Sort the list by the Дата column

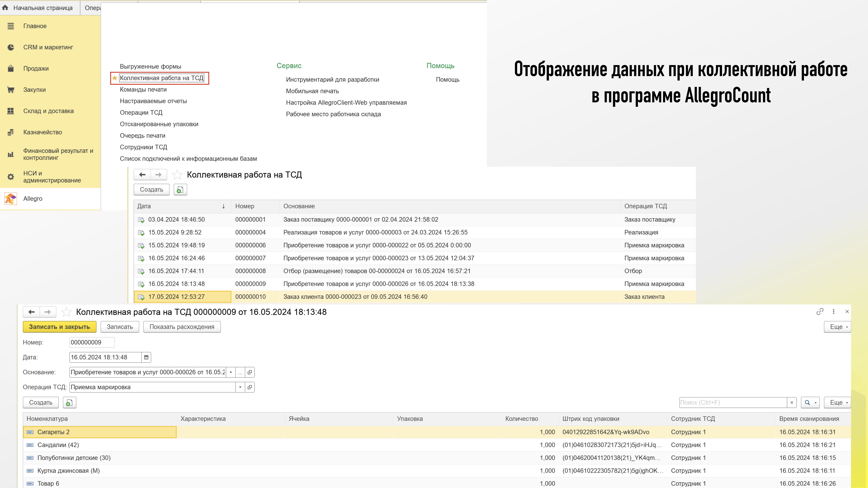point(182,206)
